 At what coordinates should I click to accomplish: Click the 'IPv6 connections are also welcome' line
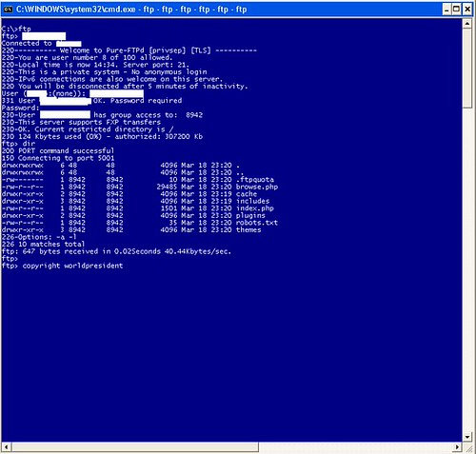point(112,79)
